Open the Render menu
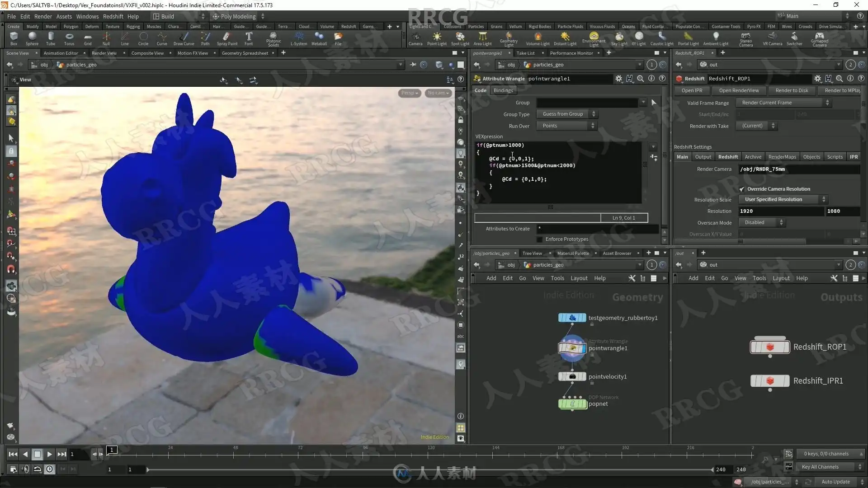Screen dimensions: 868x488 point(43,16)
